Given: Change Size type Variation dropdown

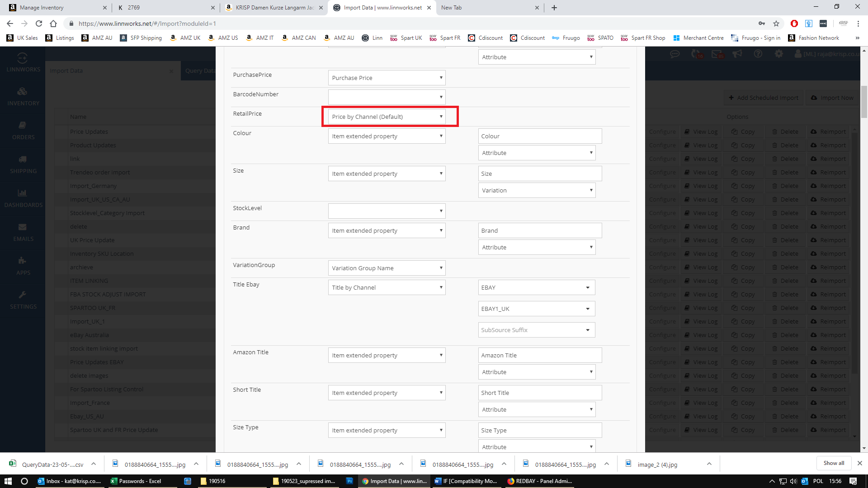Looking at the screenshot, I should (x=537, y=190).
